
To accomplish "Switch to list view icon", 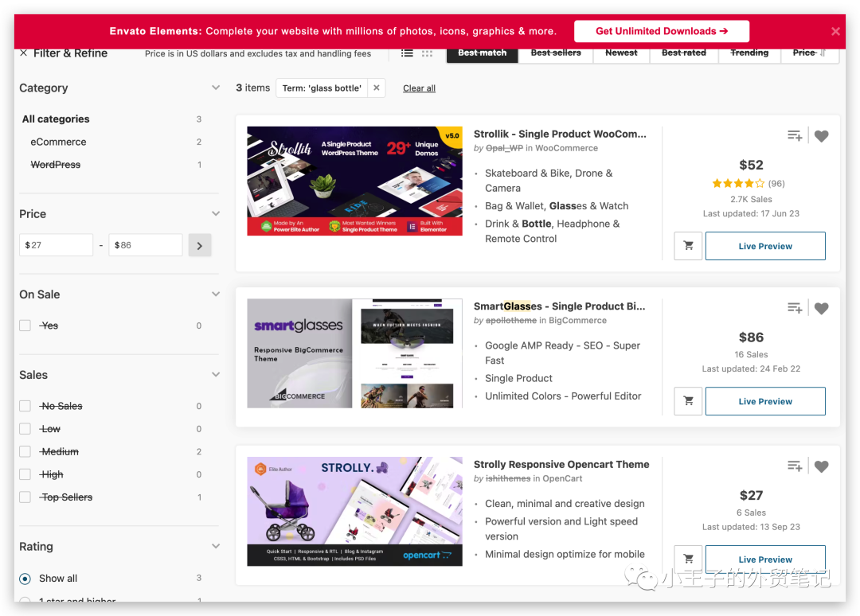I will click(x=407, y=53).
